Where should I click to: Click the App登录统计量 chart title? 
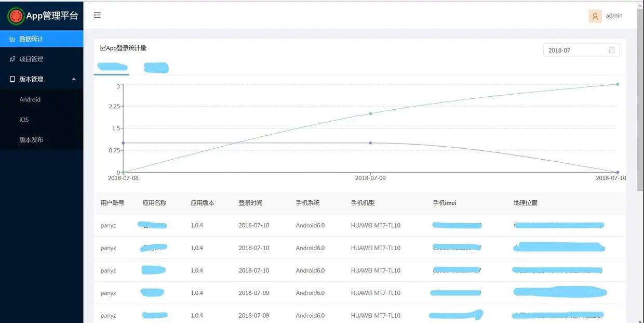(126, 48)
